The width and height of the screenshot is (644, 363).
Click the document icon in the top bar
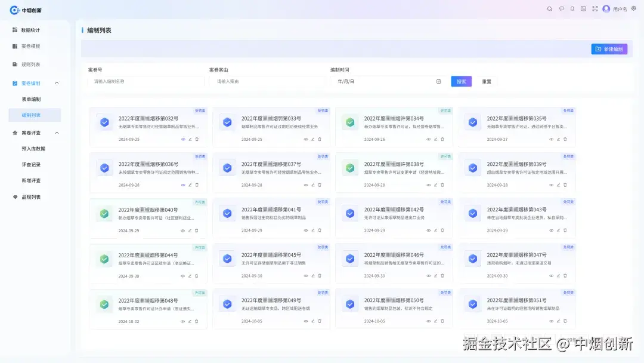[583, 9]
